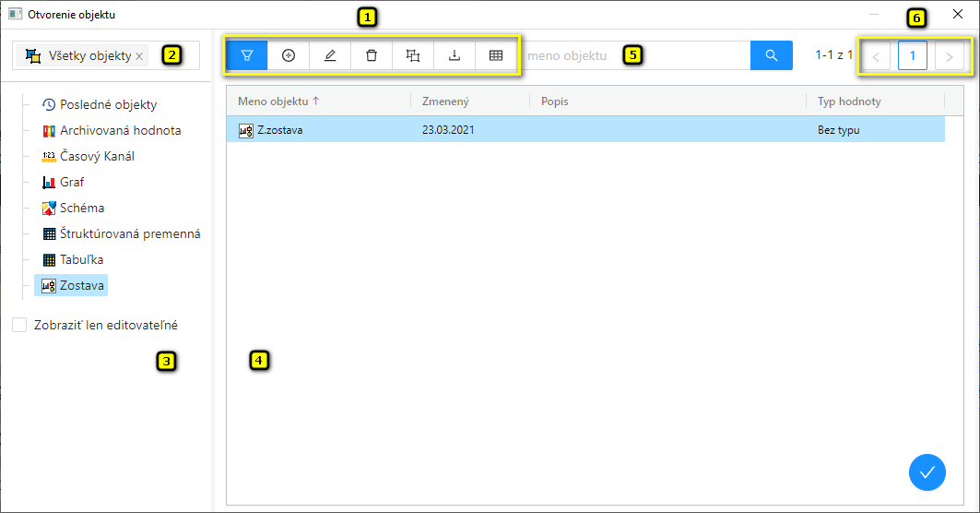Confirm with the blue checkmark button
The height and width of the screenshot is (513, 980).
click(927, 472)
